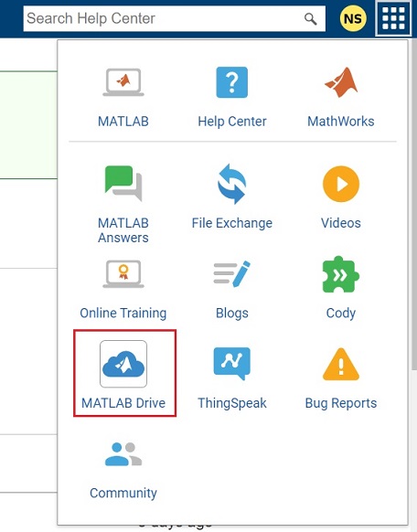Viewport: 417px width, 532px height.
Task: Open Bug Reports warning triangle icon
Action: (x=341, y=364)
